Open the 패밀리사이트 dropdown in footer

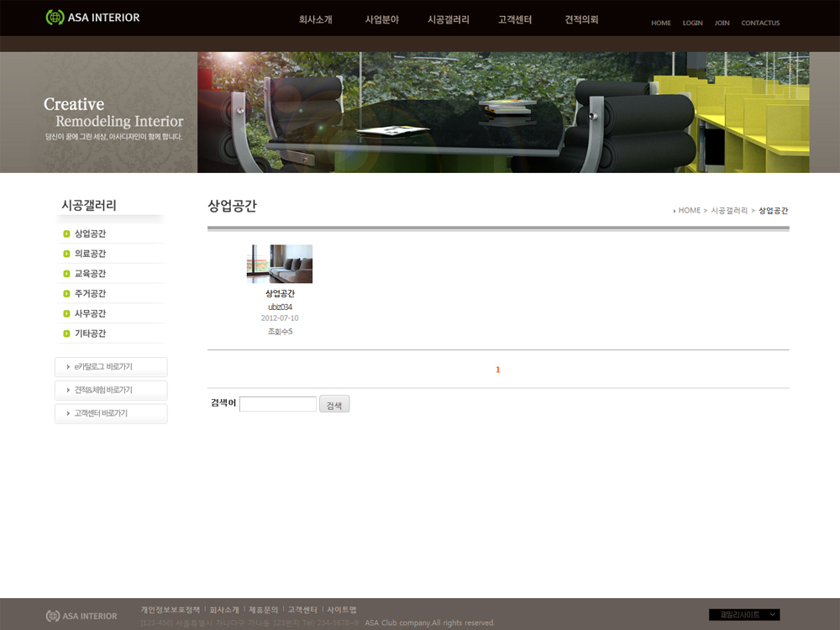[x=743, y=615]
